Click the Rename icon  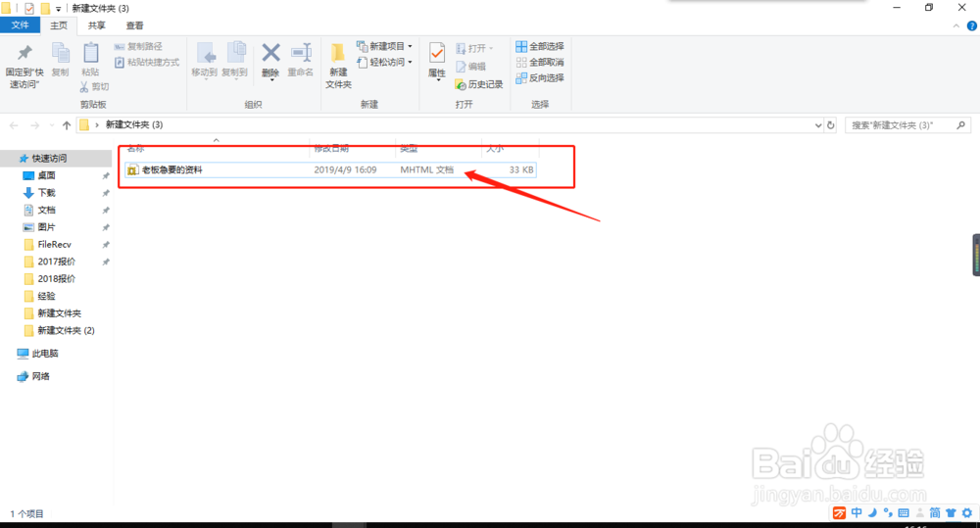click(x=301, y=53)
